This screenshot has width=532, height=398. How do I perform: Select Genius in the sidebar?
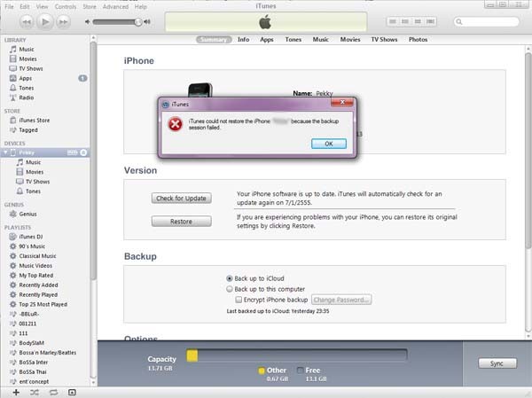[27, 215]
